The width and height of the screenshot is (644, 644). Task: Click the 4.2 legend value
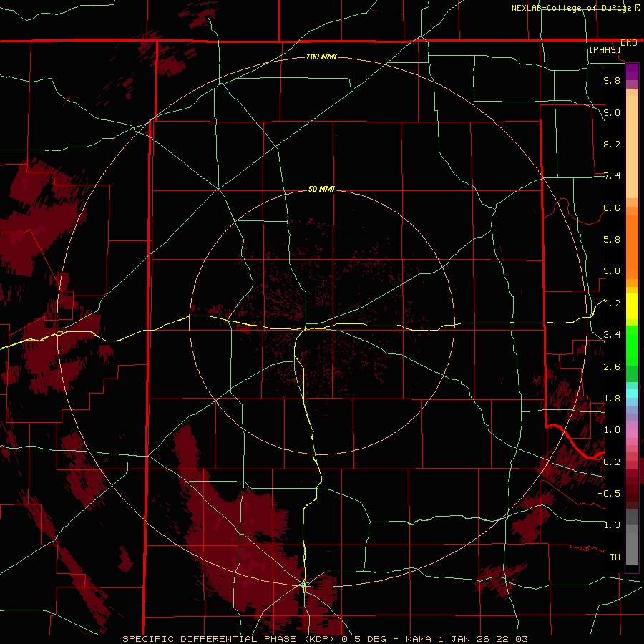[612, 303]
